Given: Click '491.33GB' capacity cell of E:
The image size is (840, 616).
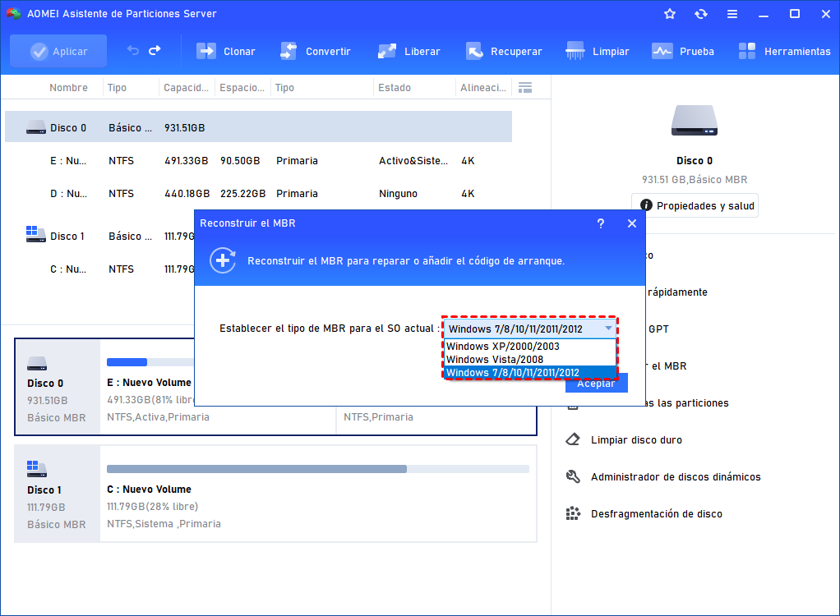Looking at the screenshot, I should click(x=186, y=160).
